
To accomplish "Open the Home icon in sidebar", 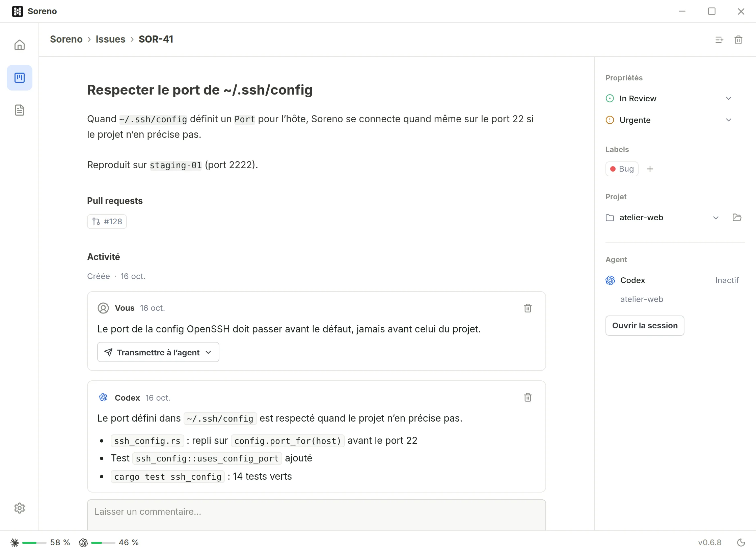I will [x=20, y=45].
